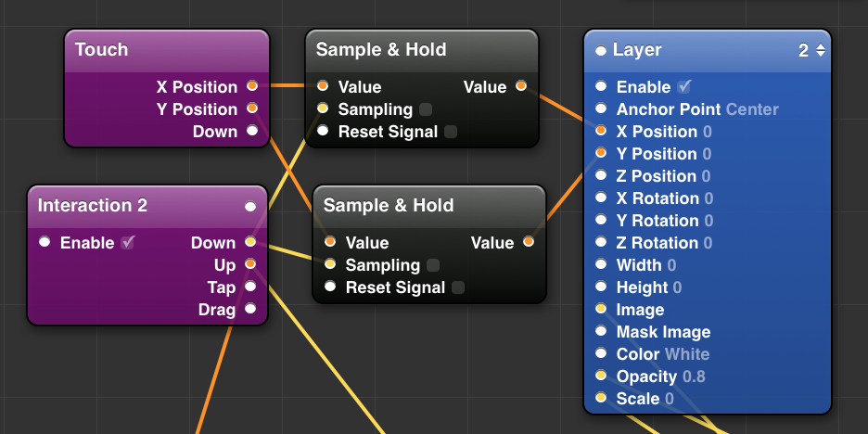Screen dimensions: 868x434
Task: Open the Layer Color White dropdown
Action: 686,354
